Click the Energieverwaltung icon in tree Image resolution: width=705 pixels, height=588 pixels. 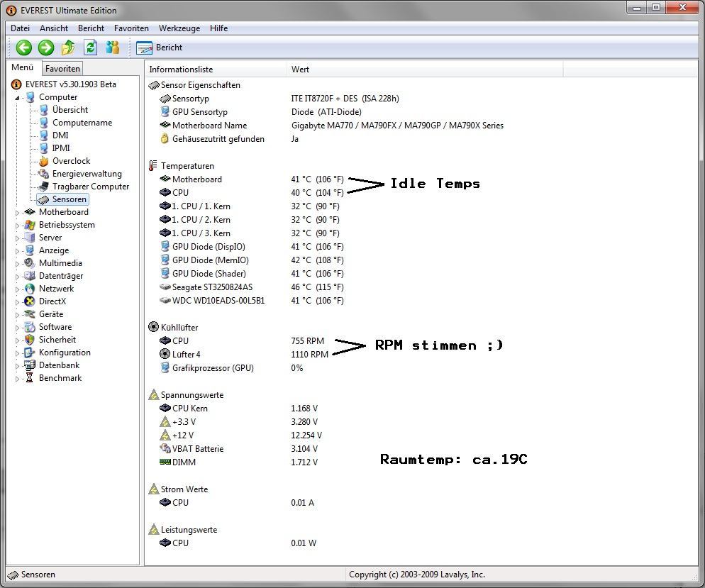[43, 174]
